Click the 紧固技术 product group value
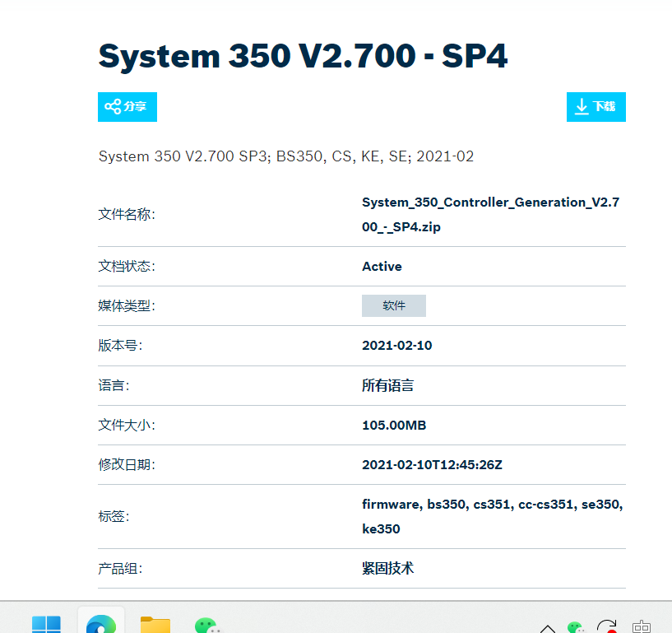The width and height of the screenshot is (672, 633). (x=388, y=568)
